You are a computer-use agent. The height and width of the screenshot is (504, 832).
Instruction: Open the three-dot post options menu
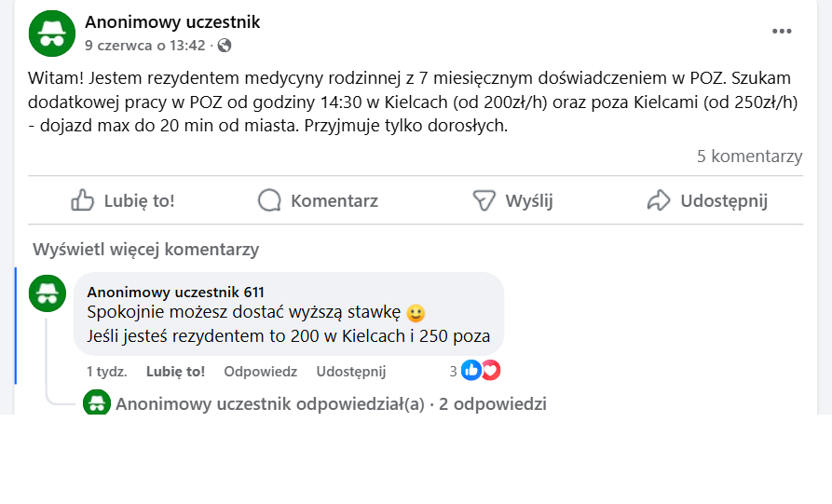click(782, 32)
